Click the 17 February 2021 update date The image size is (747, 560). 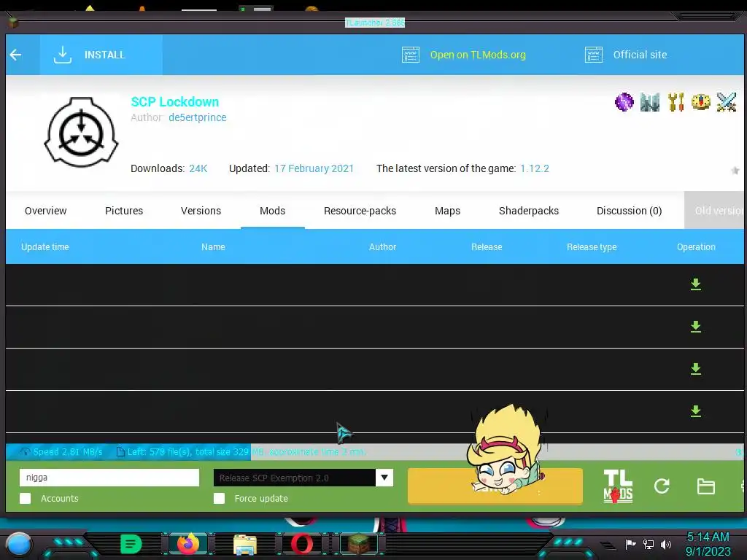tap(314, 168)
